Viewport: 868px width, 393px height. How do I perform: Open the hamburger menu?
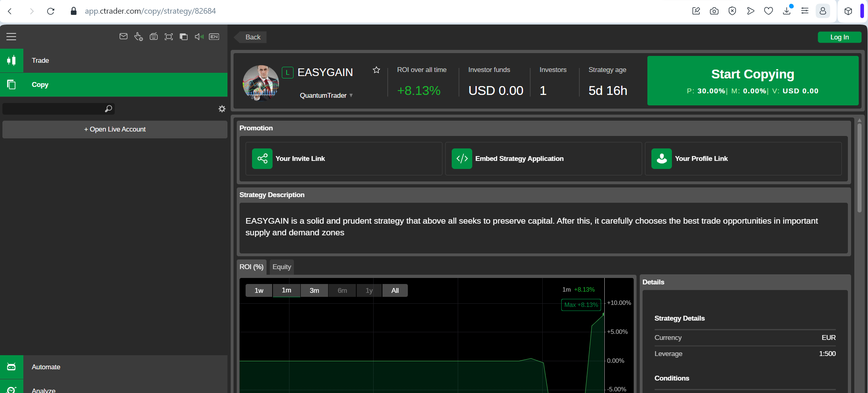(x=11, y=37)
